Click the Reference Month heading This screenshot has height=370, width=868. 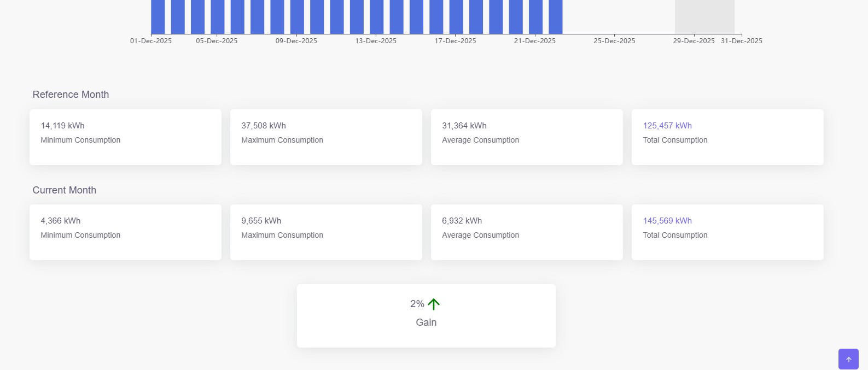point(71,95)
